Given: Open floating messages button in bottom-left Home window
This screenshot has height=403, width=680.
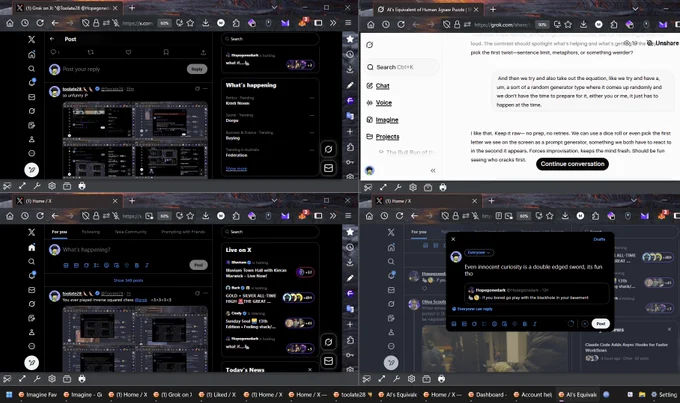Looking at the screenshot, I should [x=329, y=361].
